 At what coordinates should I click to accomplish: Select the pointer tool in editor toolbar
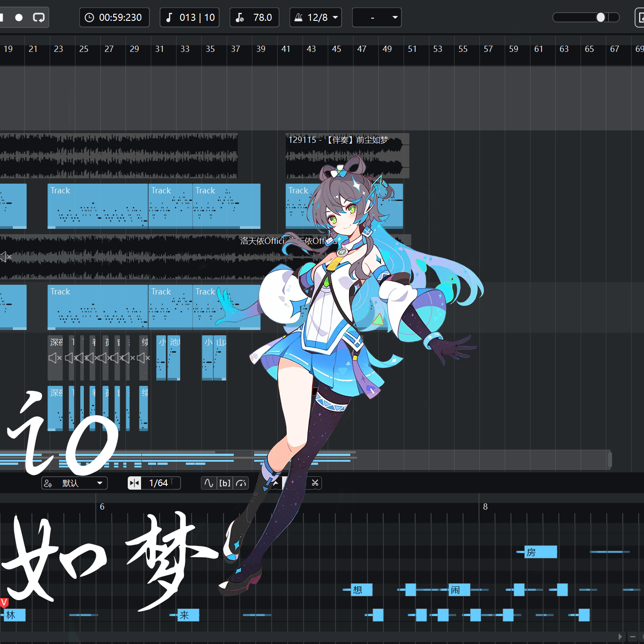(276, 483)
